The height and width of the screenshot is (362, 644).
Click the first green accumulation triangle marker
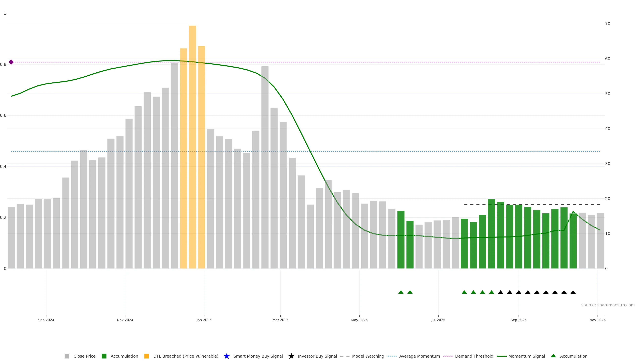click(x=401, y=292)
